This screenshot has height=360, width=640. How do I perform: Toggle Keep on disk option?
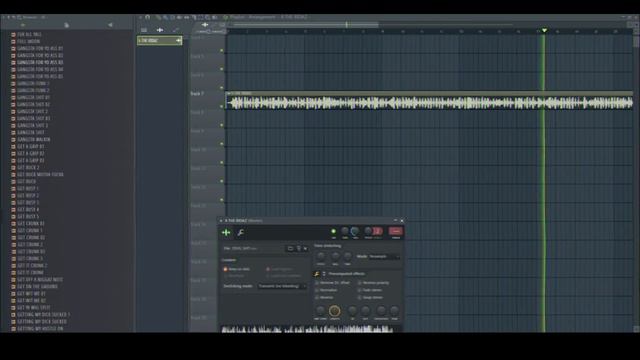[225, 269]
